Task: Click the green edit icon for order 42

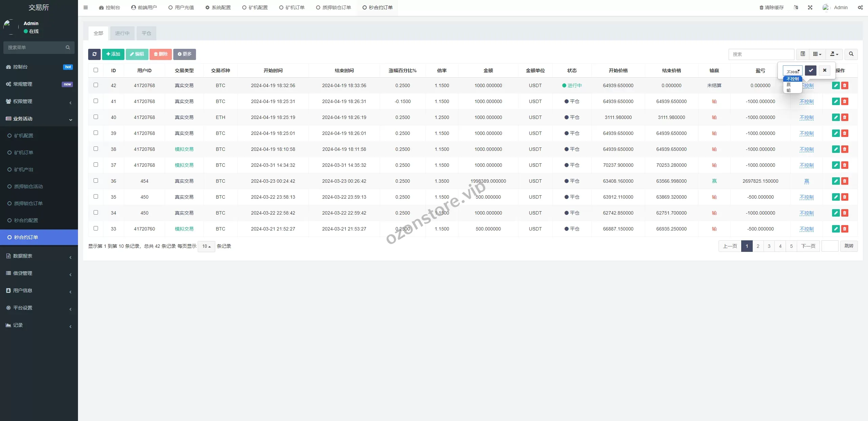Action: point(836,86)
